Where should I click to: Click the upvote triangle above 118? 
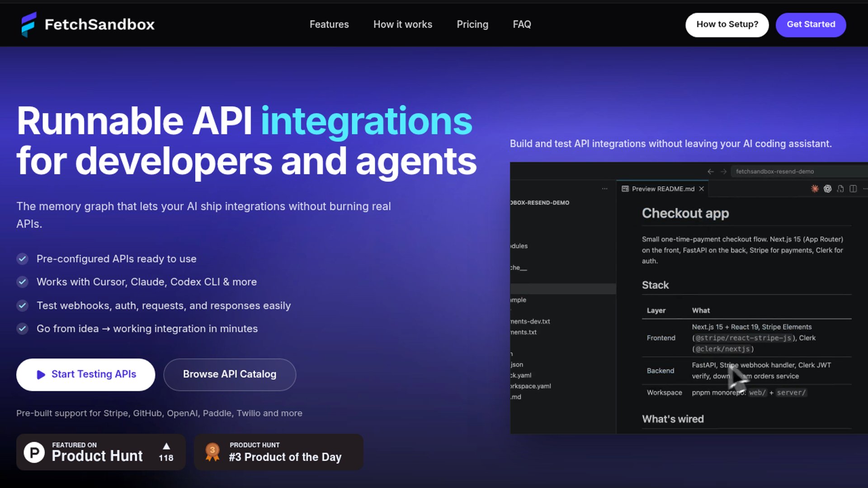[166, 446]
